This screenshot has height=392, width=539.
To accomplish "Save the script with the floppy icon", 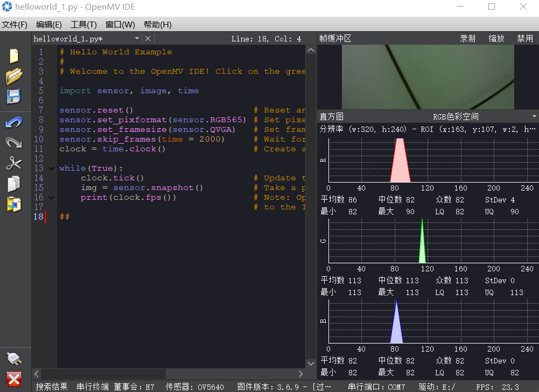I will pos(14,96).
